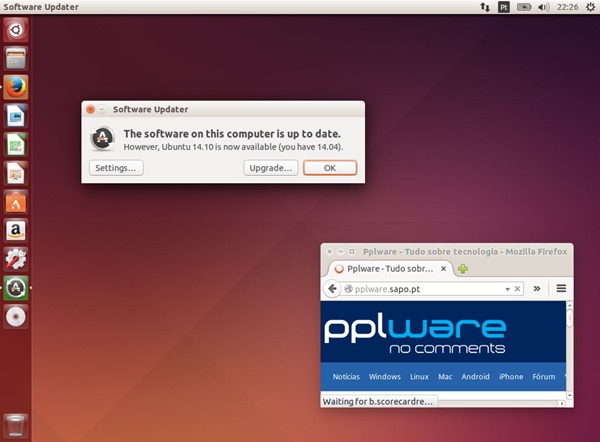The height and width of the screenshot is (442, 600).
Task: Open System Settings from the launcher
Action: pos(16,259)
